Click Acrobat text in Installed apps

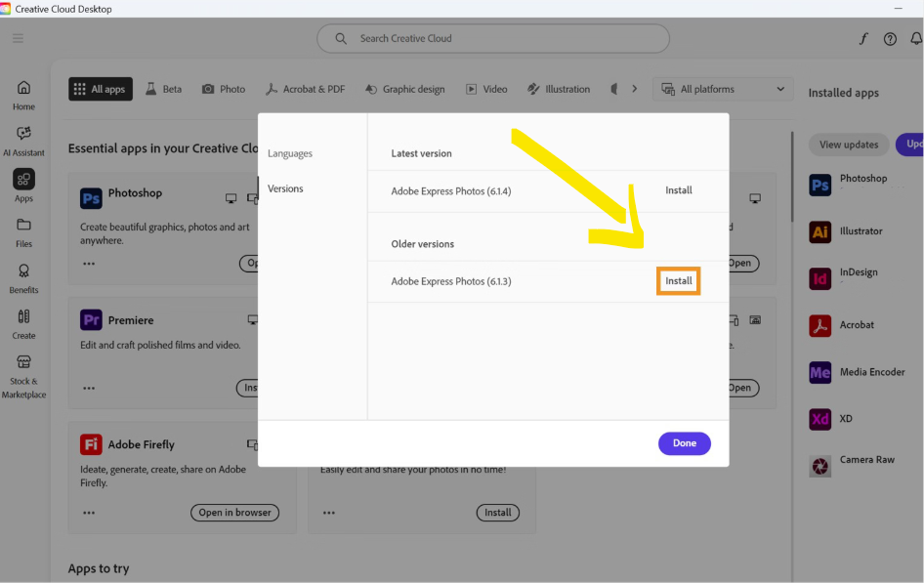click(x=857, y=325)
